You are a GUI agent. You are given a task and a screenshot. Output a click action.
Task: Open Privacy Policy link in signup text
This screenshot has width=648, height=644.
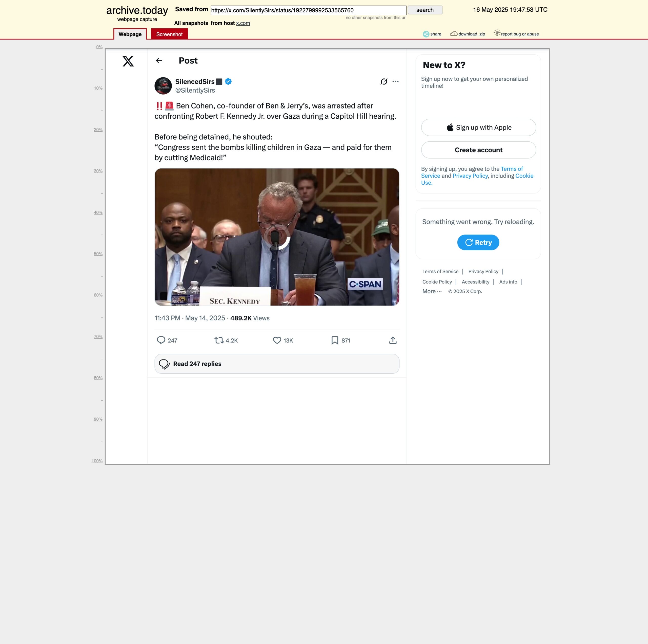pyautogui.click(x=470, y=176)
